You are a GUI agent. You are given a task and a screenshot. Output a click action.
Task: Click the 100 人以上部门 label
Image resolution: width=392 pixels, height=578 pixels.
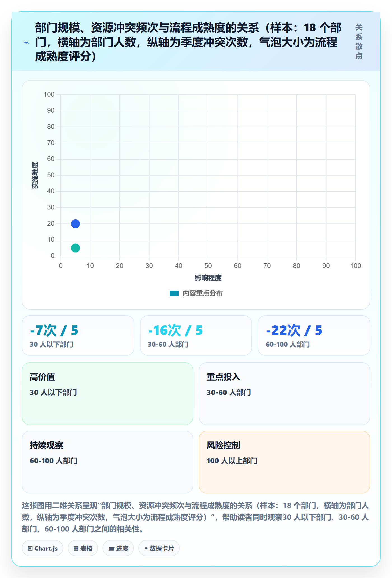(232, 461)
